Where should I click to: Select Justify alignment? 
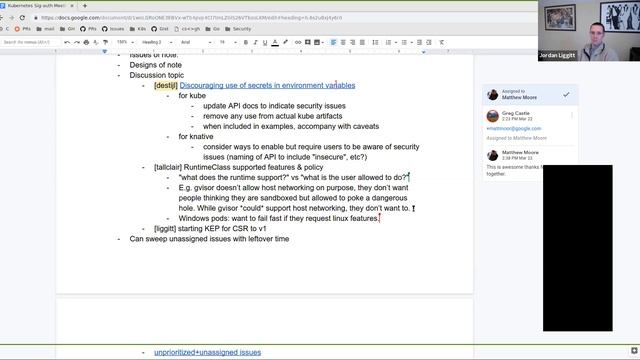pyautogui.click(x=362, y=42)
